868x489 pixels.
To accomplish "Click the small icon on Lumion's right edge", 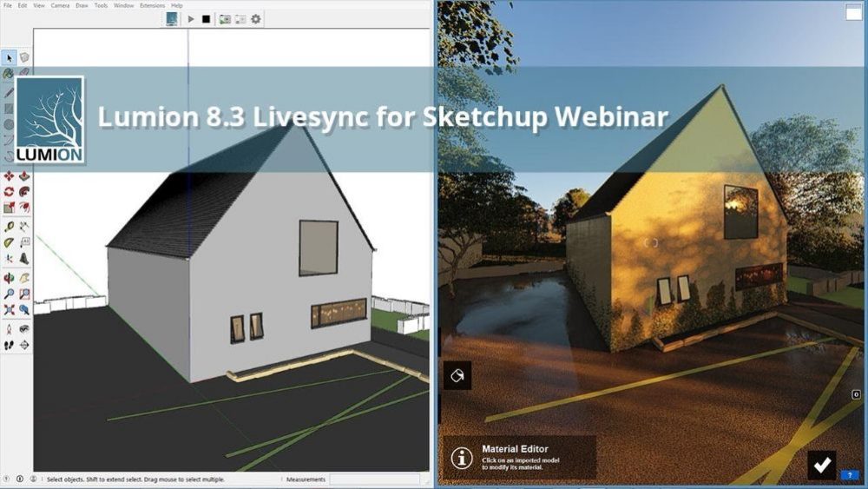I will pos(856,394).
